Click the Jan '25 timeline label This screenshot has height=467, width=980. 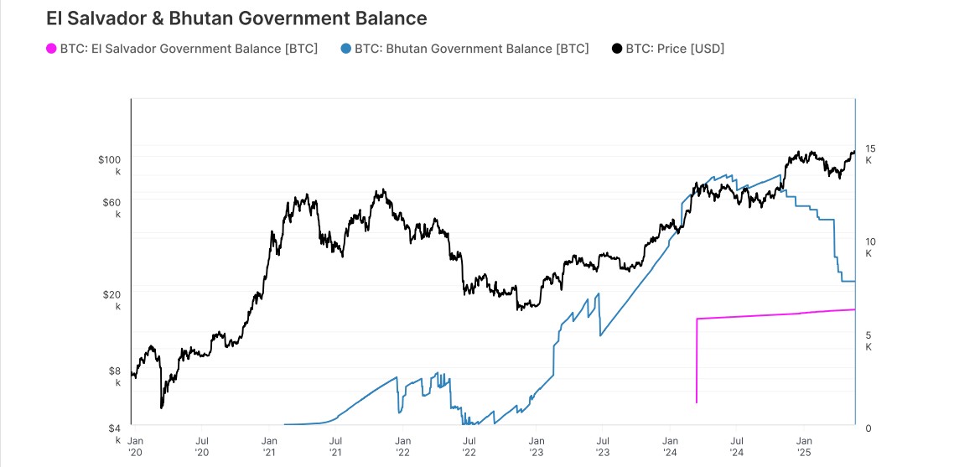(805, 445)
